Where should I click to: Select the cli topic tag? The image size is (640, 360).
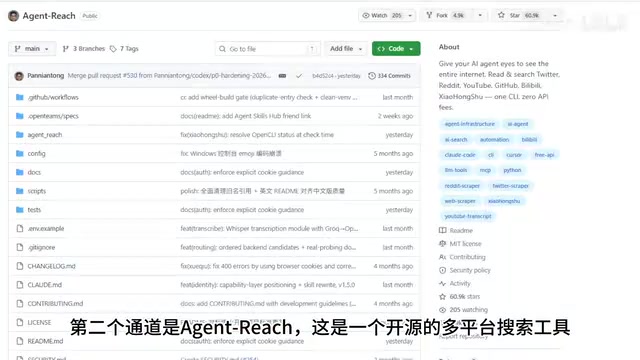pyautogui.click(x=491, y=155)
